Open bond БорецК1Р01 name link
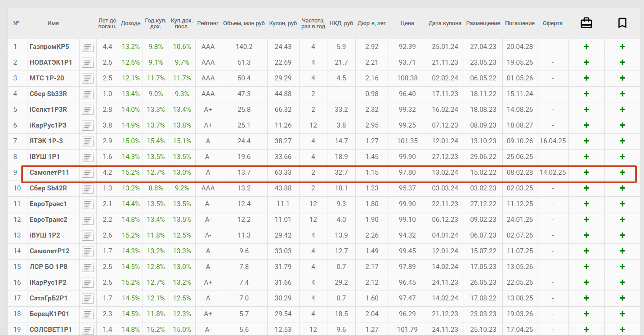This screenshot has width=644, height=335. click(x=49, y=314)
